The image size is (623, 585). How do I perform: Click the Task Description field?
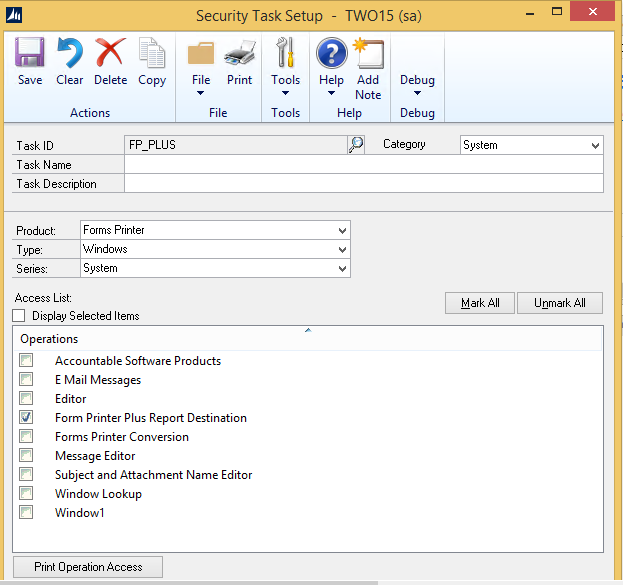pos(364,183)
